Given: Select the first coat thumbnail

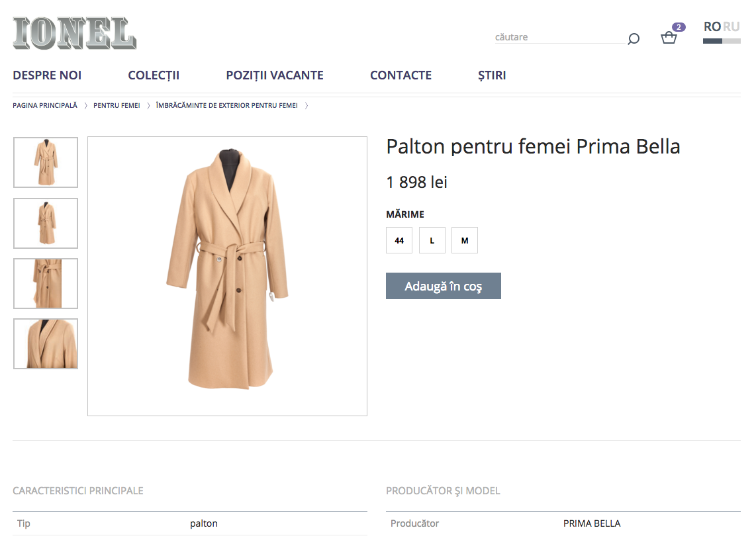Looking at the screenshot, I should pos(46,163).
